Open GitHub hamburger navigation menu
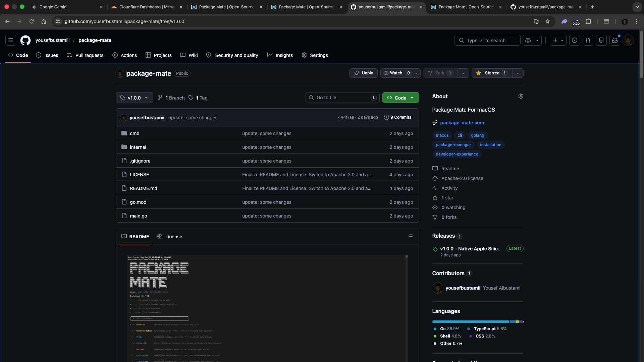 11,40
